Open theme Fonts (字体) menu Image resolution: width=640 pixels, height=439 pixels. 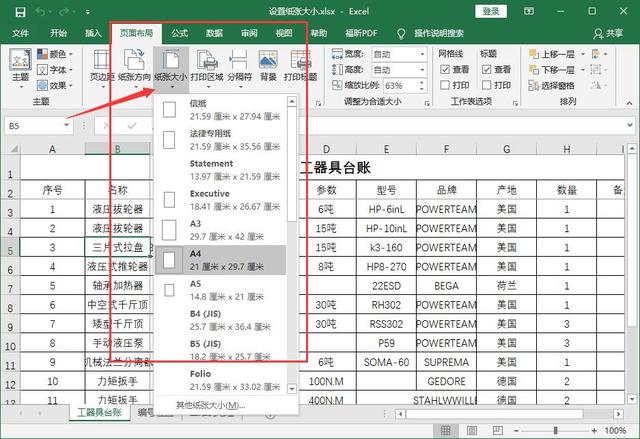55,70
